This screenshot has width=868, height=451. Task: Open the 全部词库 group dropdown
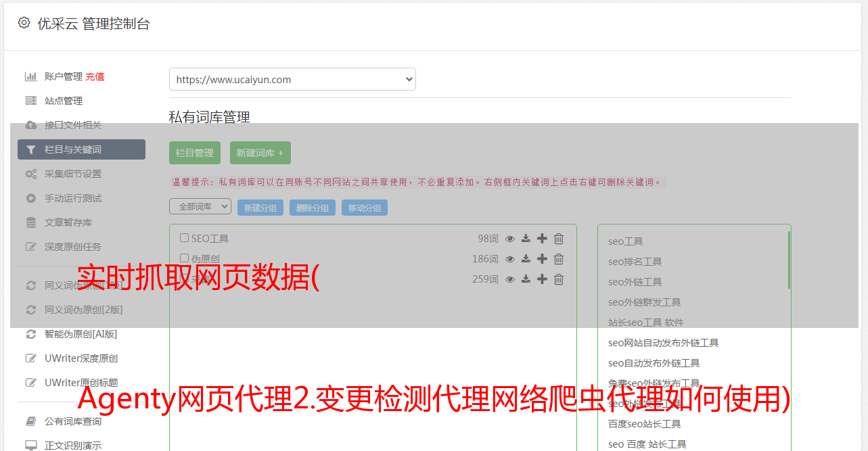click(200, 207)
